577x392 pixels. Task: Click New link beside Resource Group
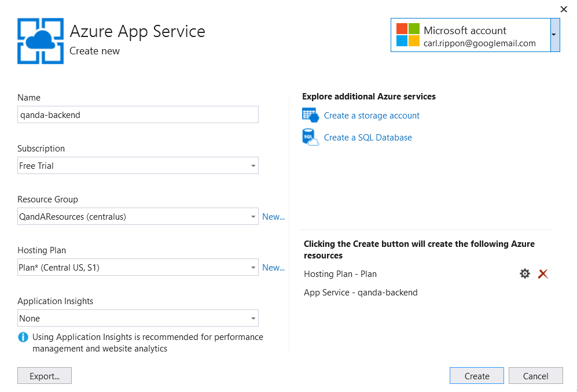(273, 217)
